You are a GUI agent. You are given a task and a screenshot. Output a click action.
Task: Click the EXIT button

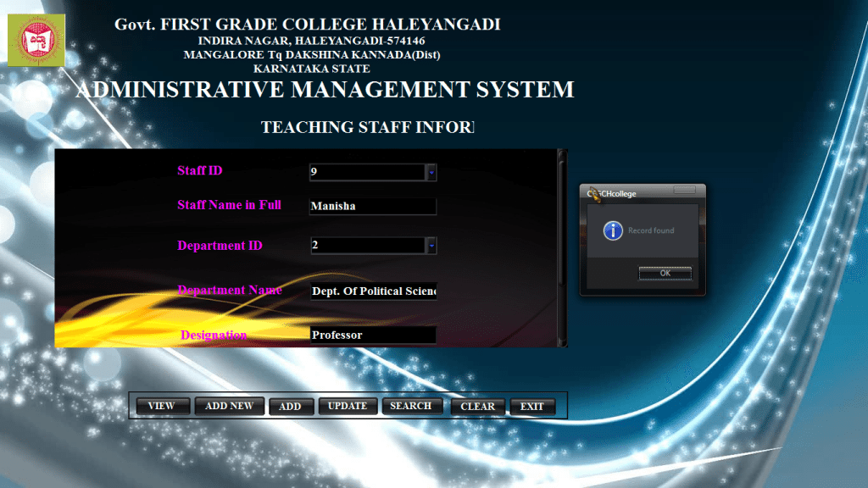(x=533, y=406)
